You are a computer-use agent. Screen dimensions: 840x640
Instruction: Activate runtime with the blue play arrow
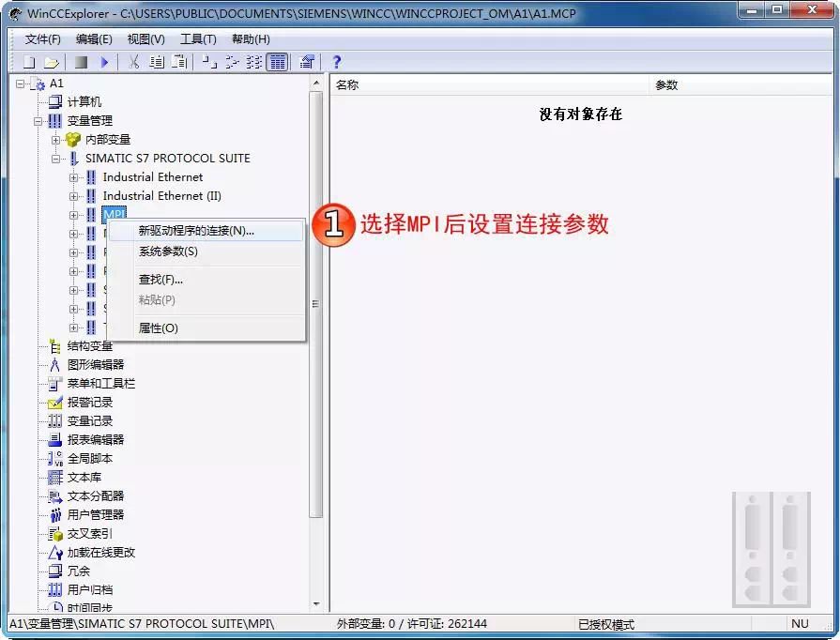point(104,62)
